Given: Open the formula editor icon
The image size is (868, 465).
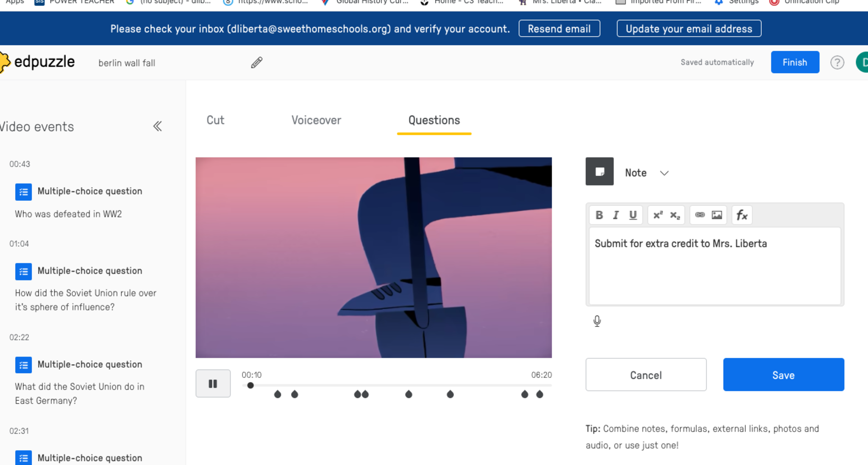Looking at the screenshot, I should coord(742,215).
